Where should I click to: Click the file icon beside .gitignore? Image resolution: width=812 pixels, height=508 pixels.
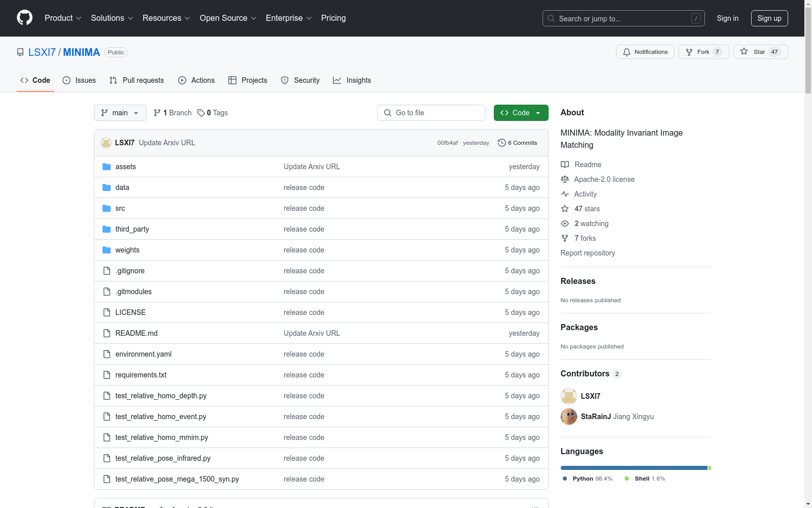(x=107, y=271)
